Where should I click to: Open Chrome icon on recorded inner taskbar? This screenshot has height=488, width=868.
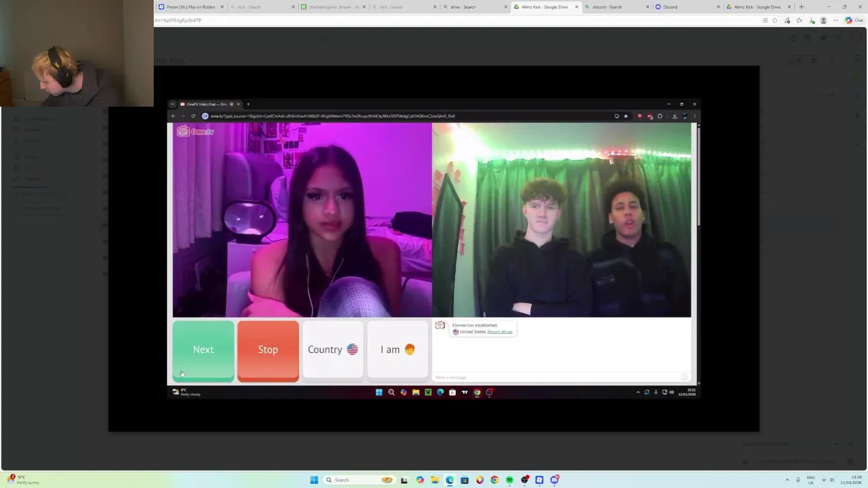[477, 392]
